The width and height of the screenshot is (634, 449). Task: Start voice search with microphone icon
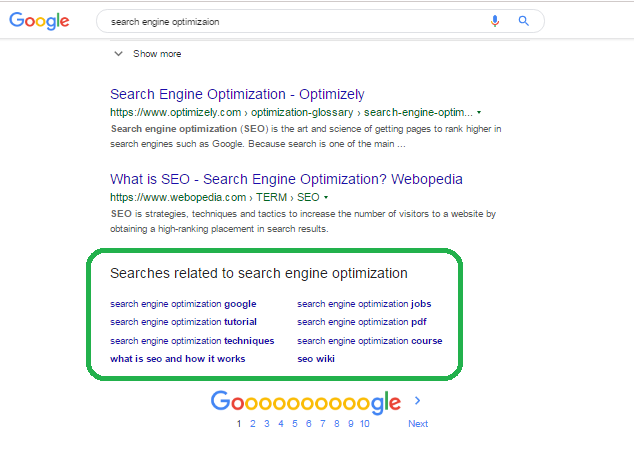pyautogui.click(x=495, y=21)
